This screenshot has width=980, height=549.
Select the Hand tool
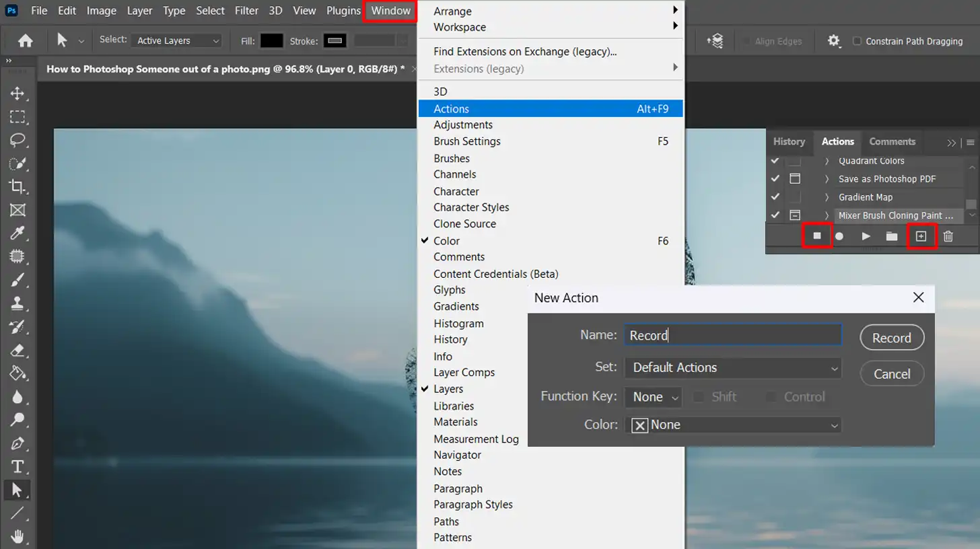[17, 536]
